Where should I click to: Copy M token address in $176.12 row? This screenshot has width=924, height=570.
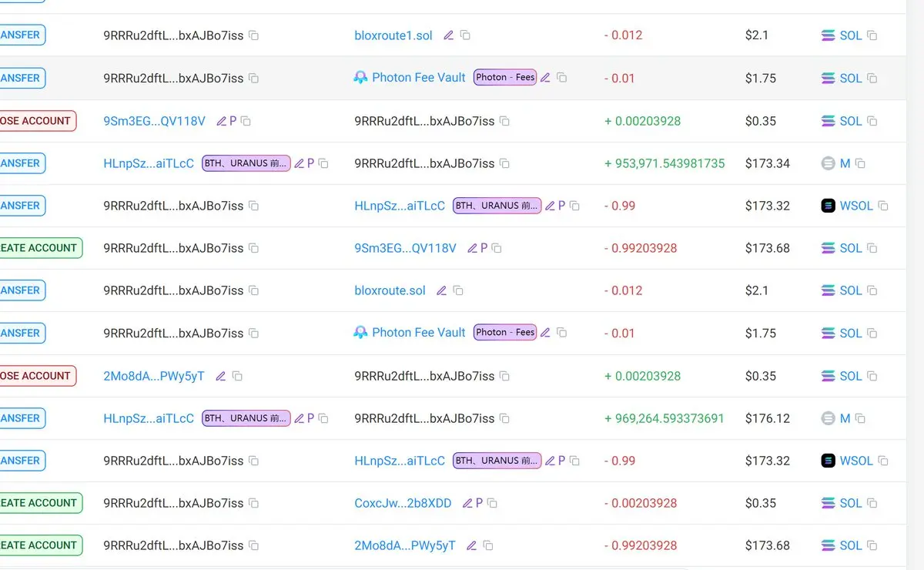pos(860,418)
